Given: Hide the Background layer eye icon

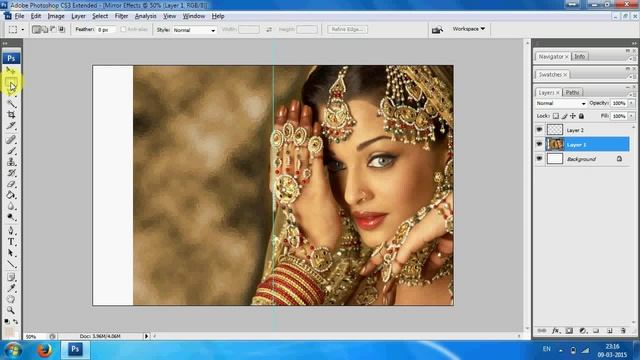Looking at the screenshot, I should pyautogui.click(x=539, y=159).
